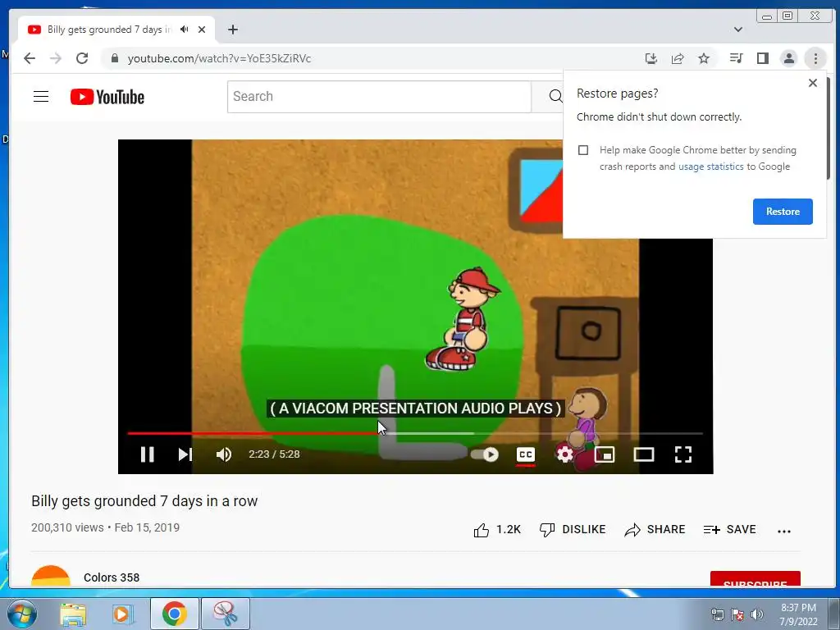Image resolution: width=840 pixels, height=630 pixels.
Task: Enter full screen mode
Action: pos(683,454)
